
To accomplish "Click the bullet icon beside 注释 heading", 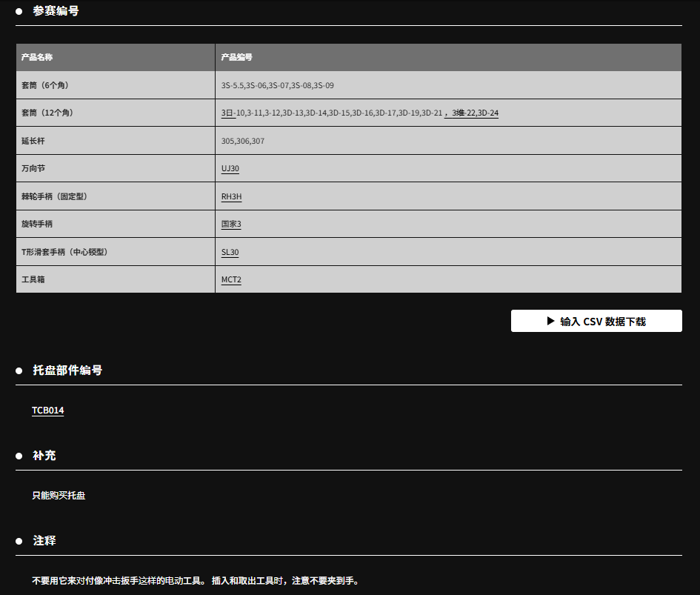I will point(19,541).
